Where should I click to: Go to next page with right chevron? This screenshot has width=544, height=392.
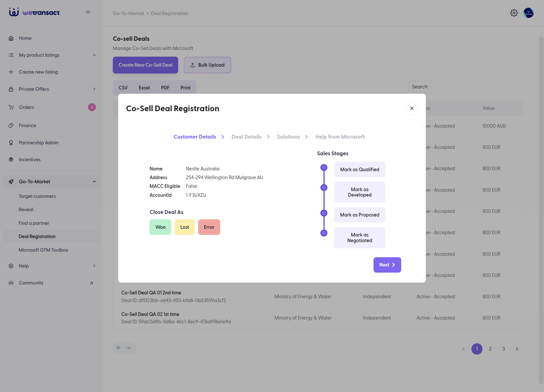[517, 349]
